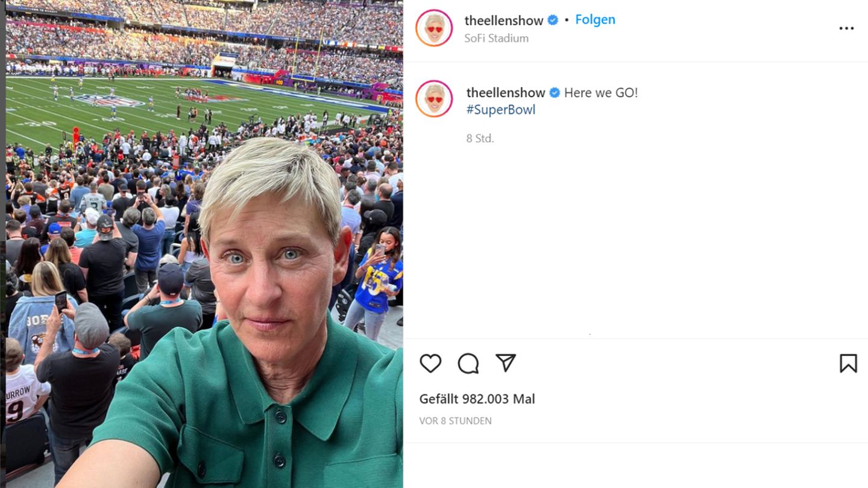Open the #SuperBowl hashtag
The image size is (868, 488).
[x=501, y=110]
